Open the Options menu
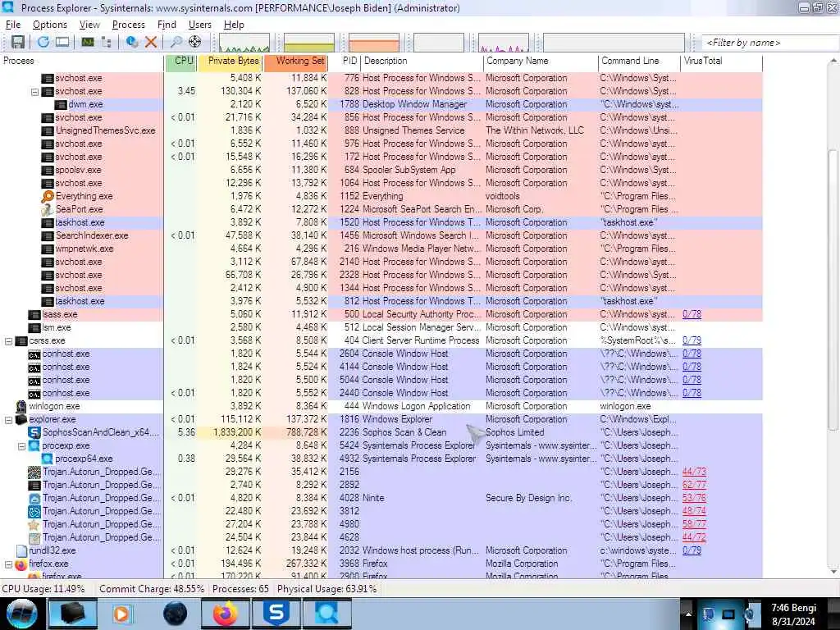 pyautogui.click(x=50, y=25)
